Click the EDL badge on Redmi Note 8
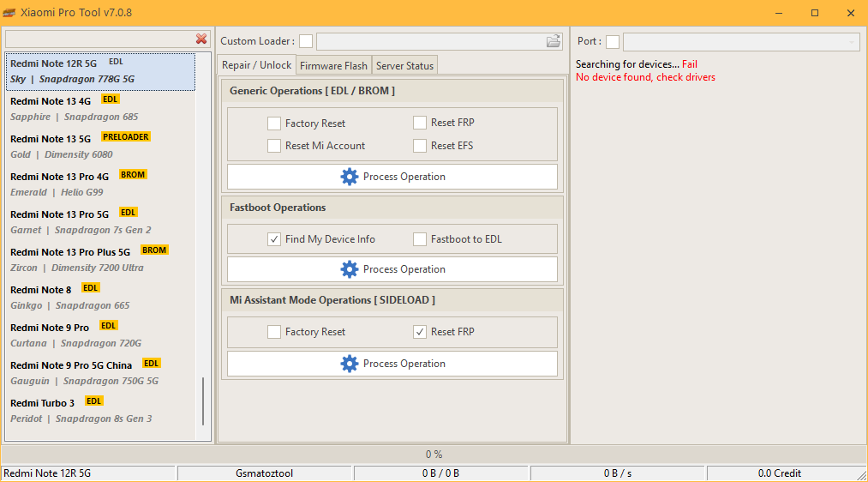The width and height of the screenshot is (868, 482). pos(91,288)
